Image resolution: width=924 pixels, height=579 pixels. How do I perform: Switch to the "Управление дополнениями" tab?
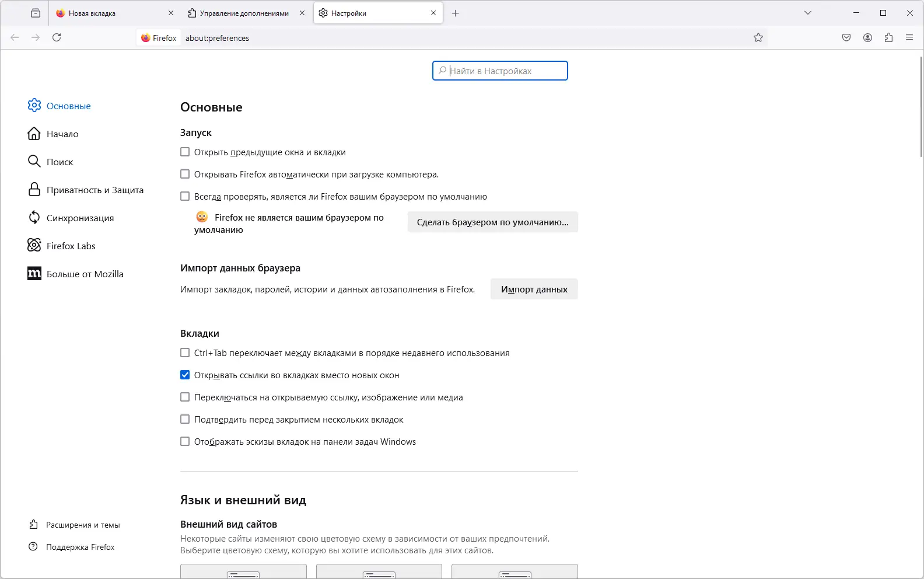[x=244, y=13]
